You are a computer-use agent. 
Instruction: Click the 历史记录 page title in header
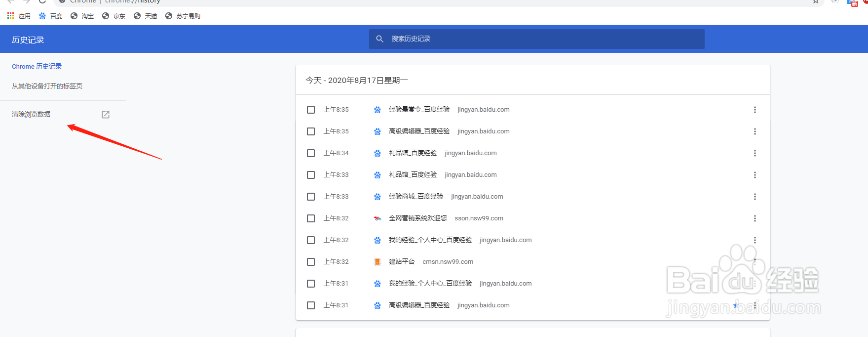tap(28, 40)
